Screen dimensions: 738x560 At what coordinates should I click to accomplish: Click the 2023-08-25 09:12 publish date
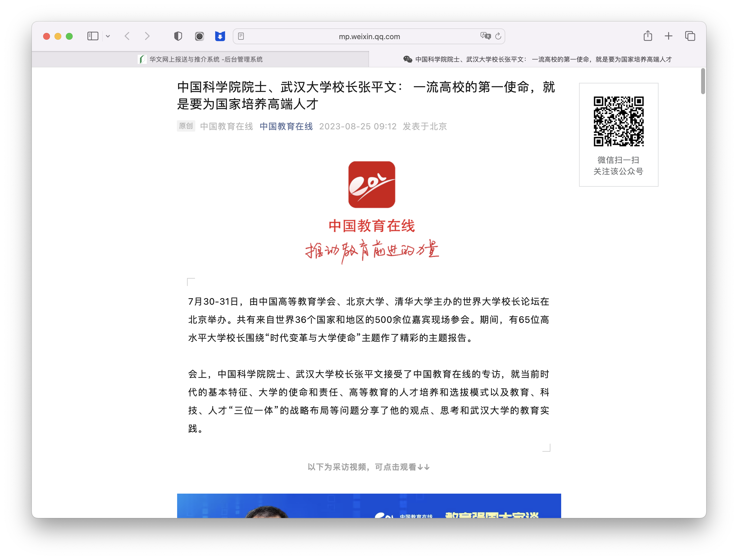(x=358, y=127)
